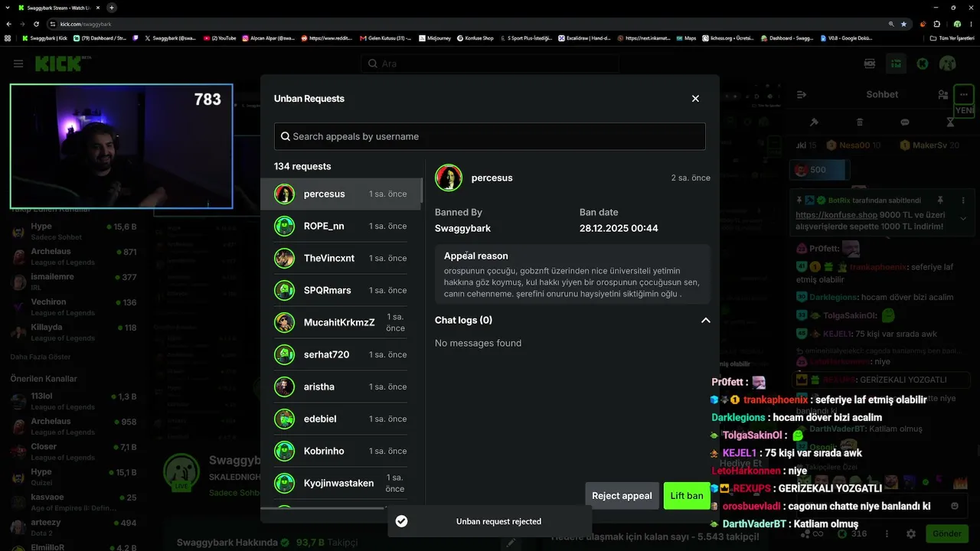Open Midjourney bookmark
Image resolution: width=980 pixels, height=551 pixels.
coord(434,37)
